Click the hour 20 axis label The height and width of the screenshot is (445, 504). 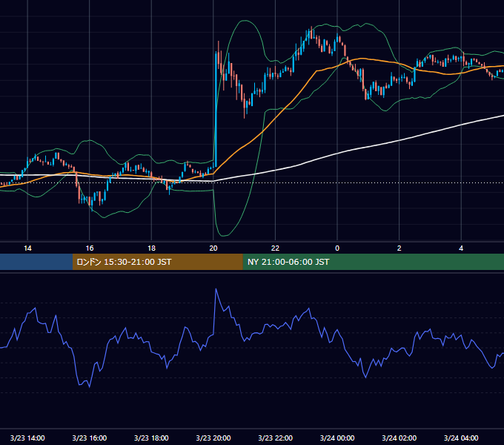click(x=213, y=248)
